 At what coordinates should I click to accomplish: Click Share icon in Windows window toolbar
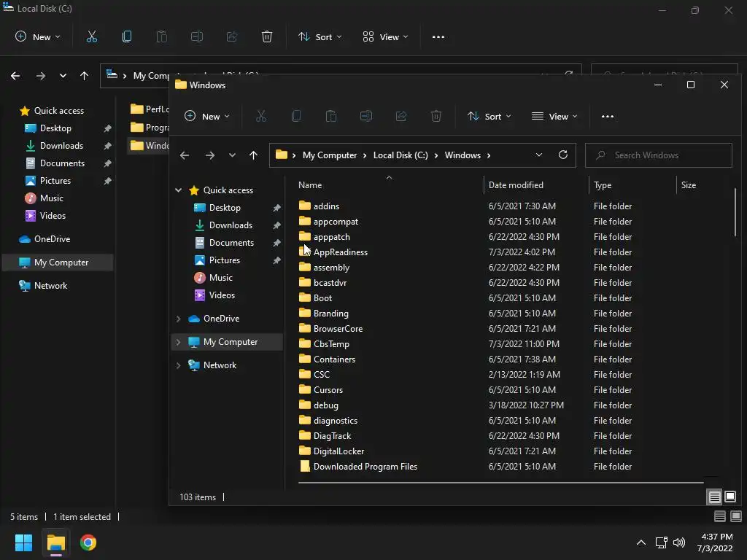(401, 116)
